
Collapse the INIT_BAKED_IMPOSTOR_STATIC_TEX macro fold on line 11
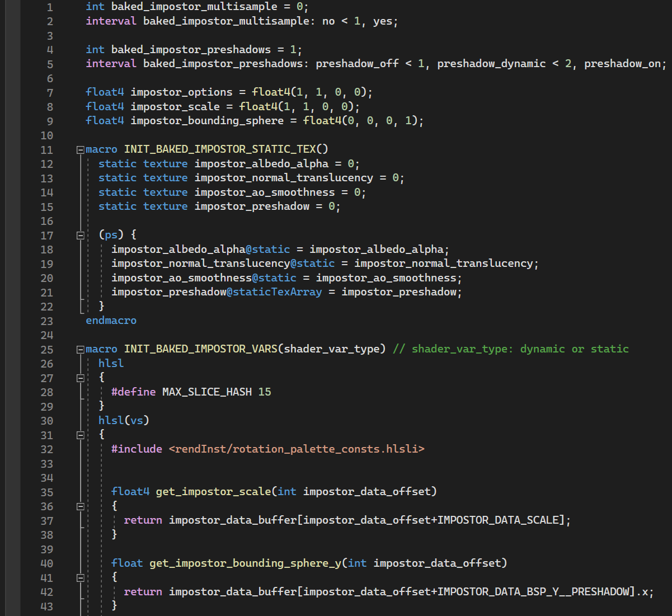click(x=80, y=149)
